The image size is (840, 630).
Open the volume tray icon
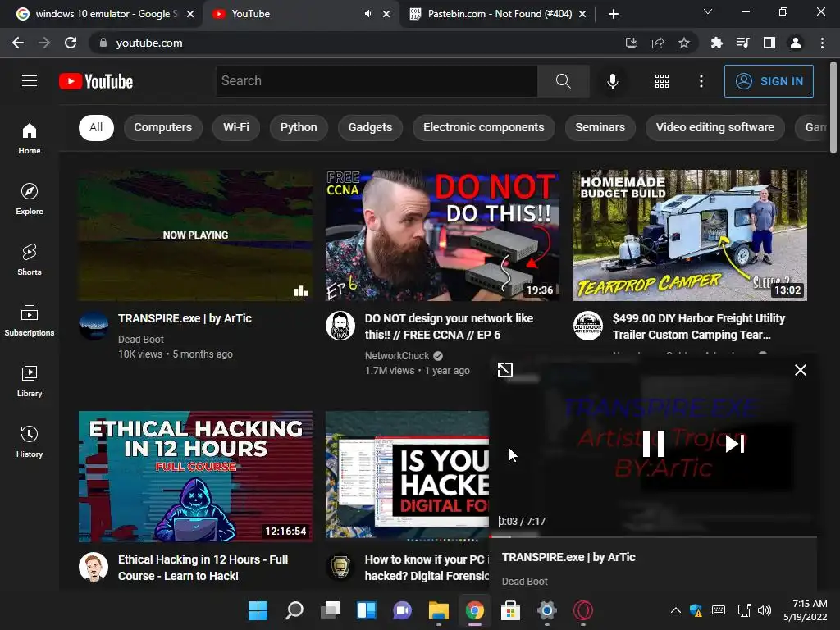[765, 610]
